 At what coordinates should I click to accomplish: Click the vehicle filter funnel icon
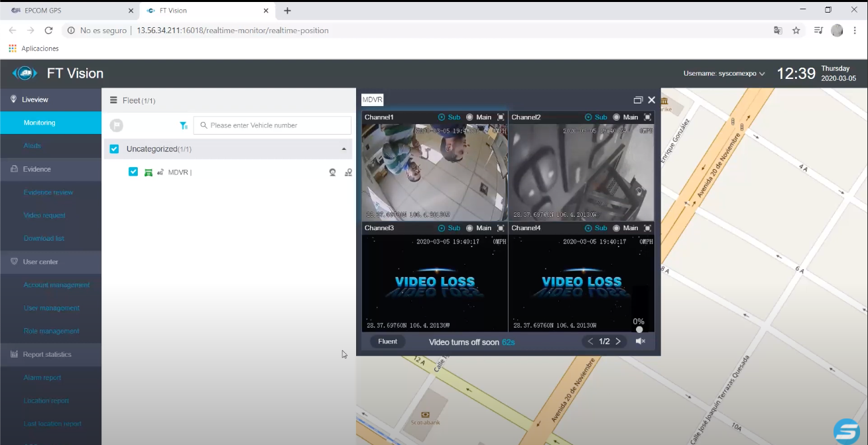pyautogui.click(x=184, y=125)
